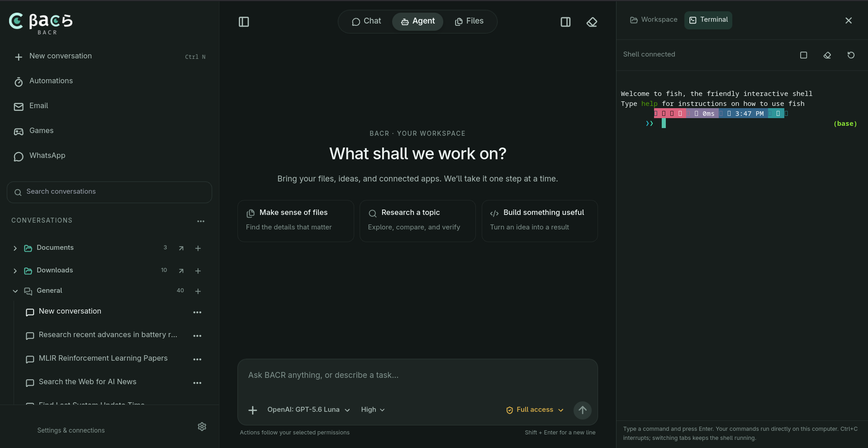Viewport: 868px width, 448px height.
Task: Focus the Ask BACR anything prompt field
Action: coord(417,376)
